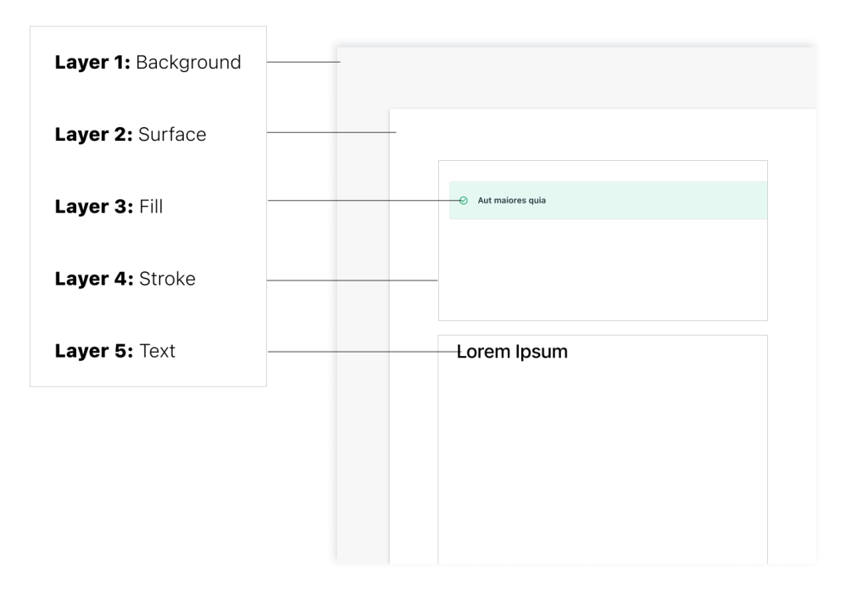Click the blank space at the bottom of the legend panel
This screenshot has height=611, width=868.
click(x=148, y=375)
